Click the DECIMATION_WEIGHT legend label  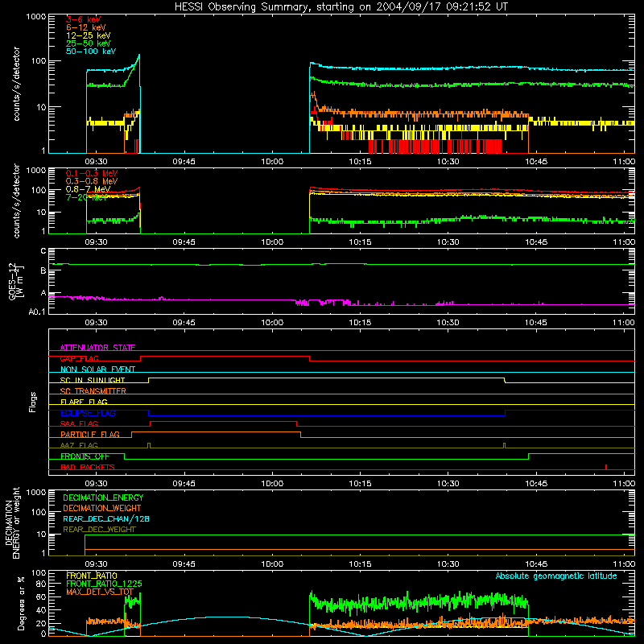[102, 509]
